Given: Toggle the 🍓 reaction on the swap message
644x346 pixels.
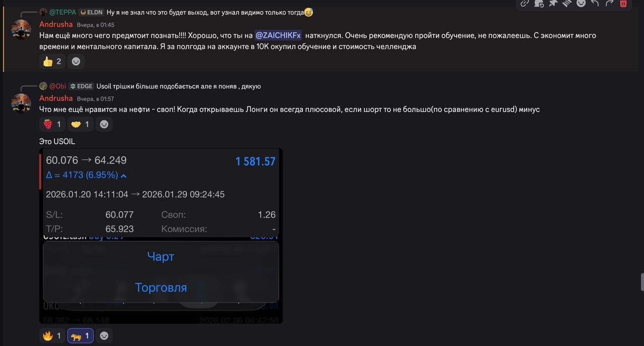Looking at the screenshot, I should click(52, 124).
